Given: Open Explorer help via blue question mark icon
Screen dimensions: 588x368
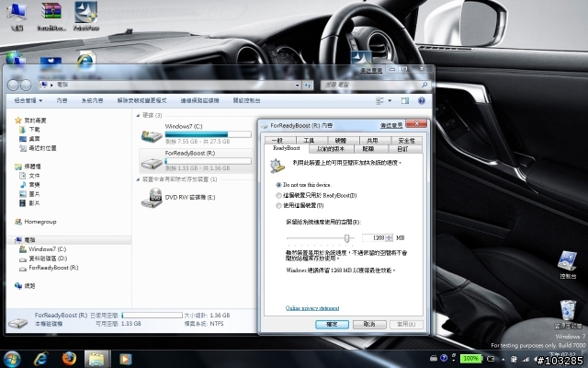Looking at the screenshot, I should pyautogui.click(x=422, y=100).
